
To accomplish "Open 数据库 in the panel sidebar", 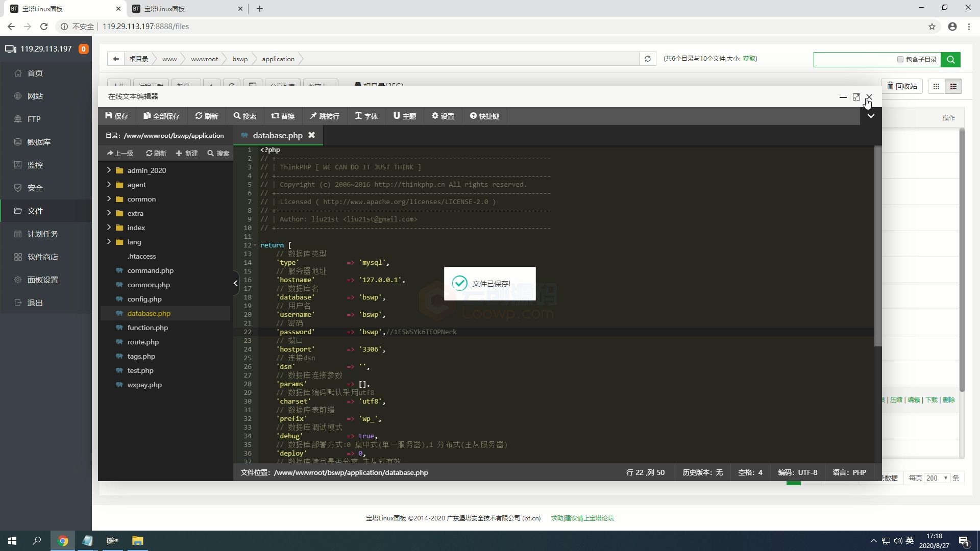I will [39, 142].
